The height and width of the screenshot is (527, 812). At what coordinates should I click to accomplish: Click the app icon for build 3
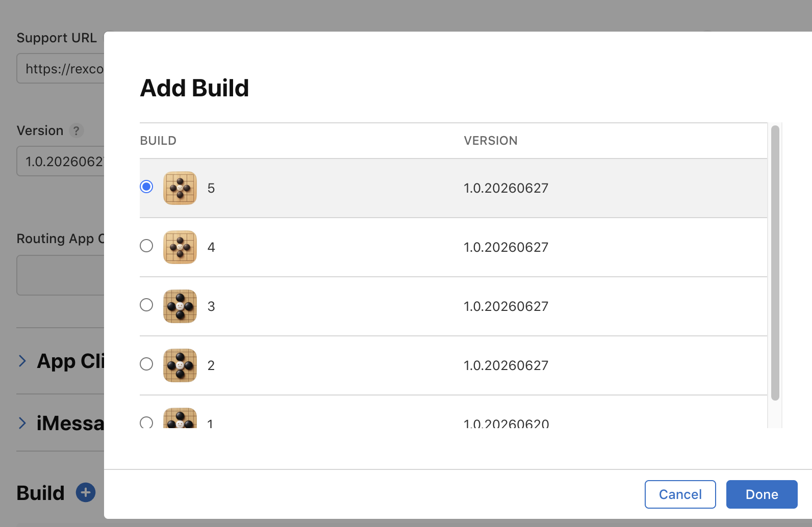(180, 306)
